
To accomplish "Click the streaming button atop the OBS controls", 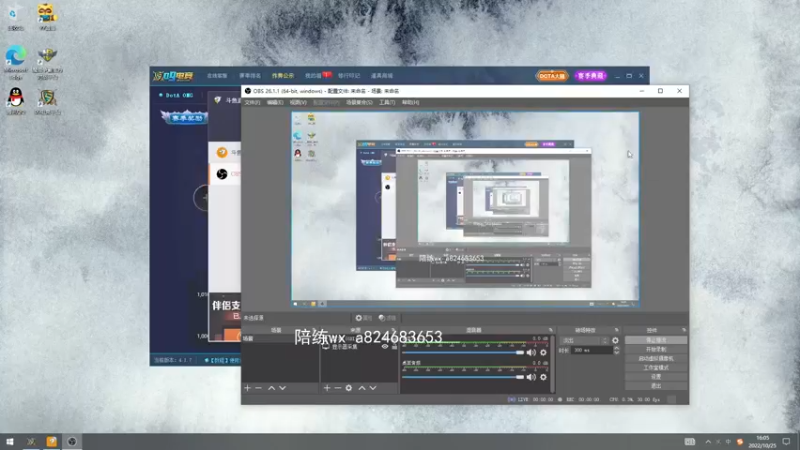I will tap(656, 340).
